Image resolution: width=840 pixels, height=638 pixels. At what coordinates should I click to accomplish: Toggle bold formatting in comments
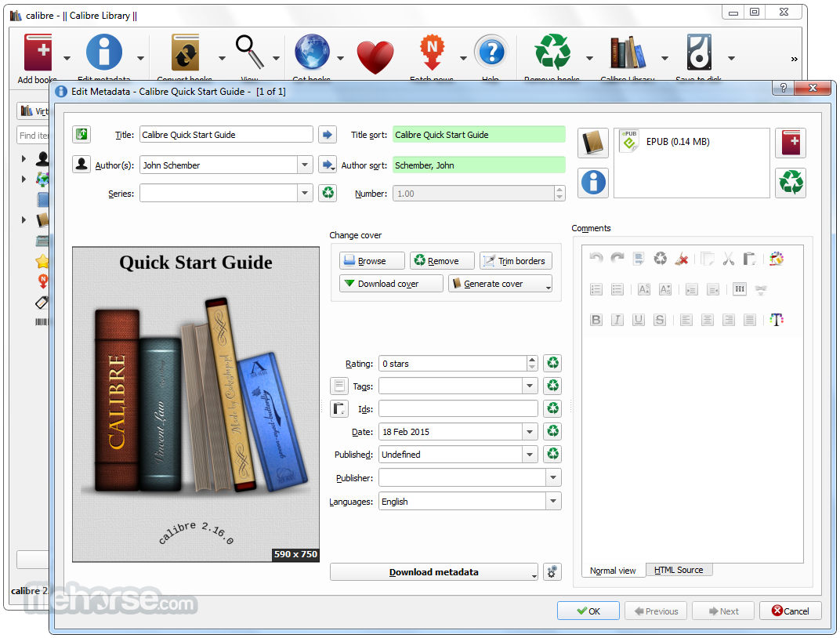pos(596,319)
